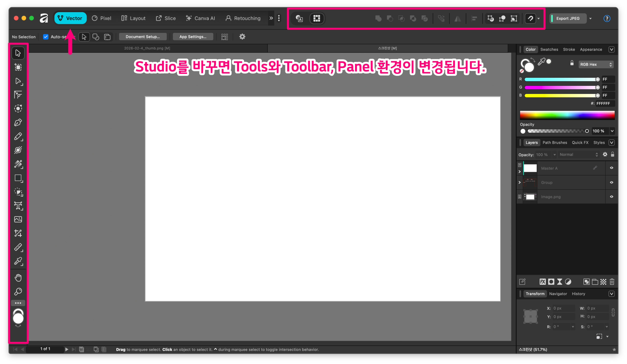Uncheck the Auto-select checkbox
Viewport: 627px width, 364px height.
tap(46, 37)
